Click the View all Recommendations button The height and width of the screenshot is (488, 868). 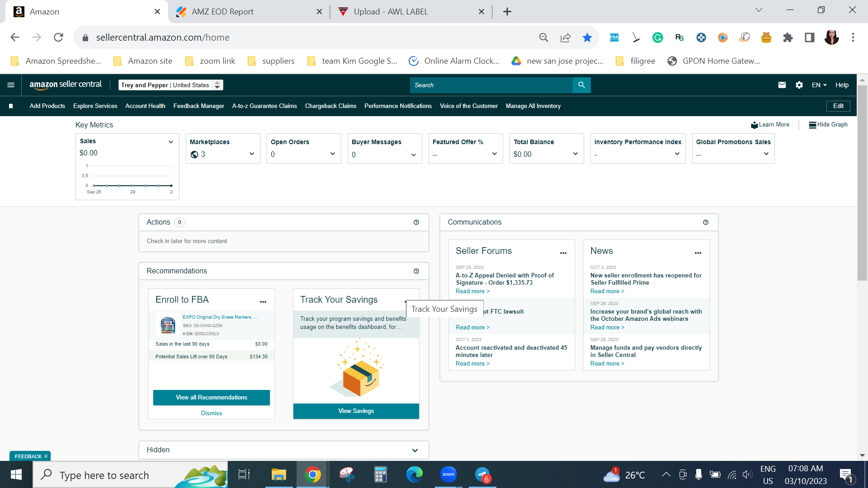(212, 398)
